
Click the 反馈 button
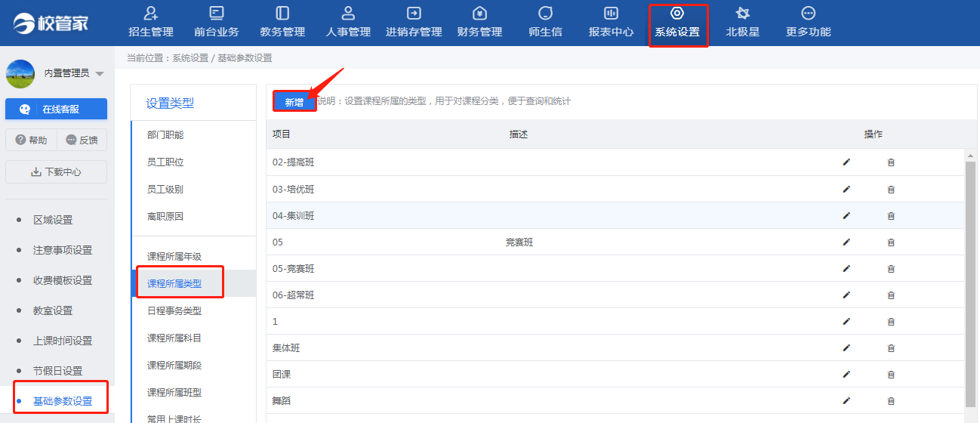(x=82, y=140)
